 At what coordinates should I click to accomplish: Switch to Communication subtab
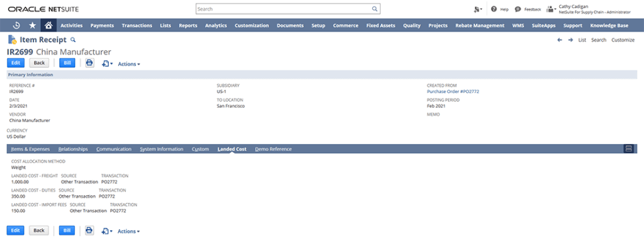coord(114,149)
